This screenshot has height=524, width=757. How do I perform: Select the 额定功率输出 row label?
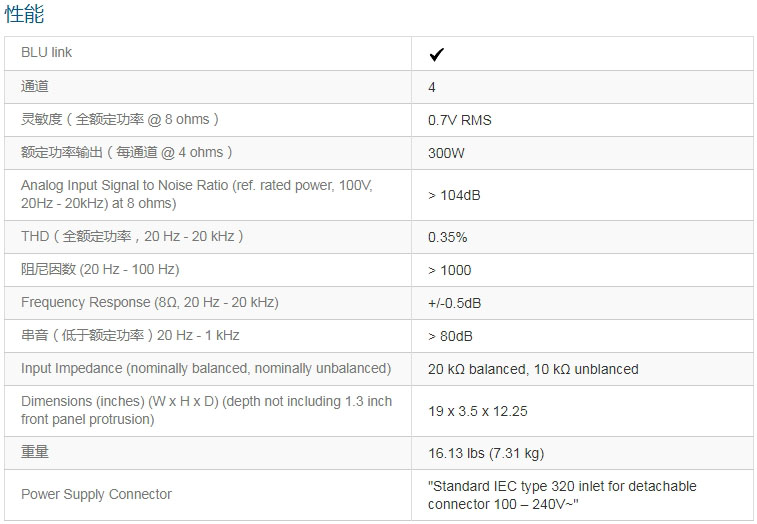pyautogui.click(x=127, y=153)
